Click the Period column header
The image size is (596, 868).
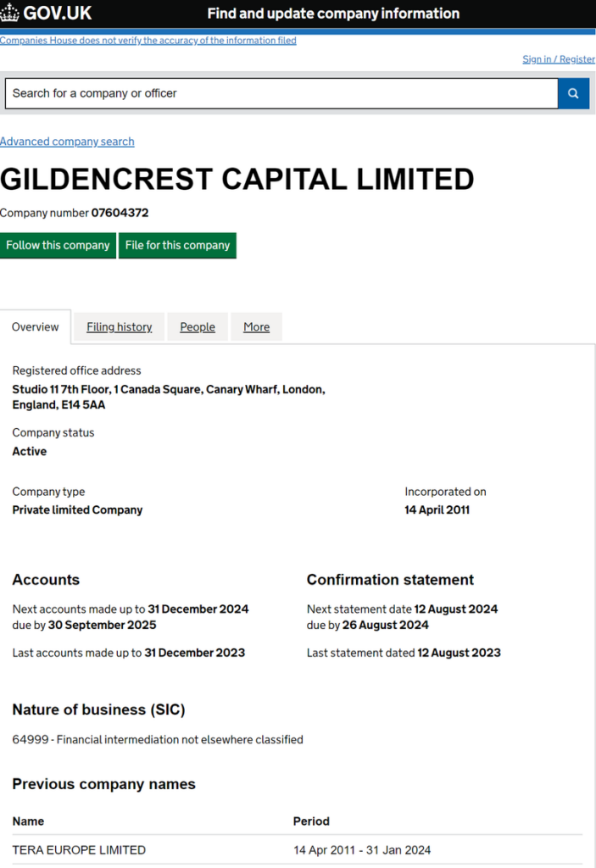point(311,821)
